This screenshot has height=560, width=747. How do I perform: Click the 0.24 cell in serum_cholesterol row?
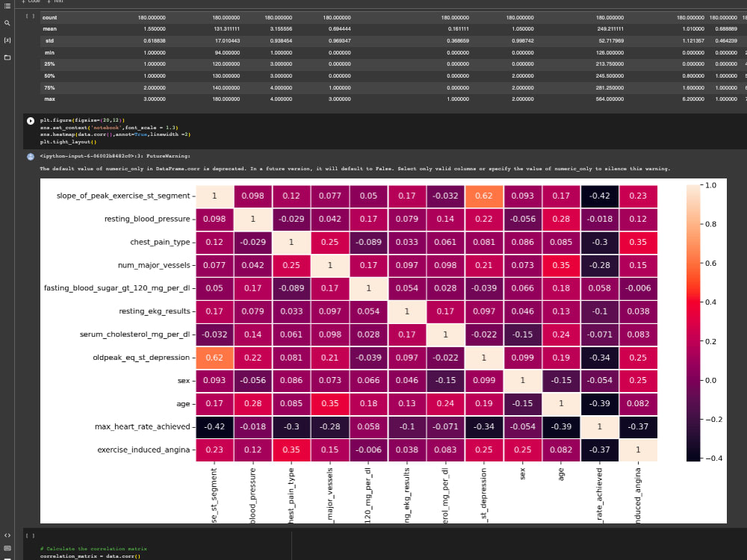(x=561, y=335)
